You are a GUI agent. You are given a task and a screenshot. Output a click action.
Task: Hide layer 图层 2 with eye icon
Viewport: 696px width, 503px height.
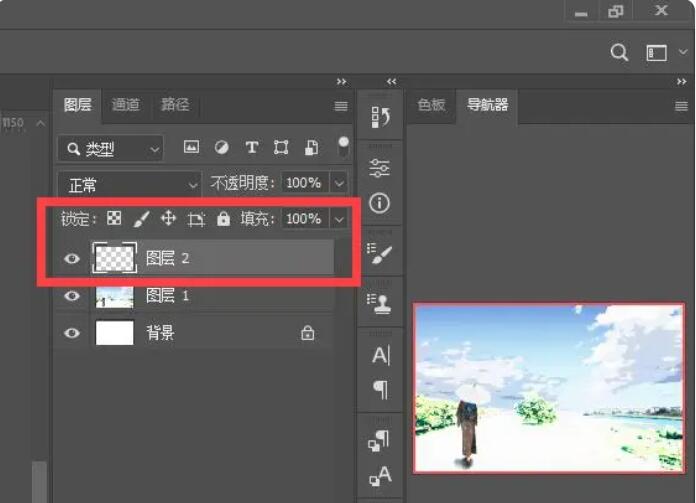click(x=72, y=259)
